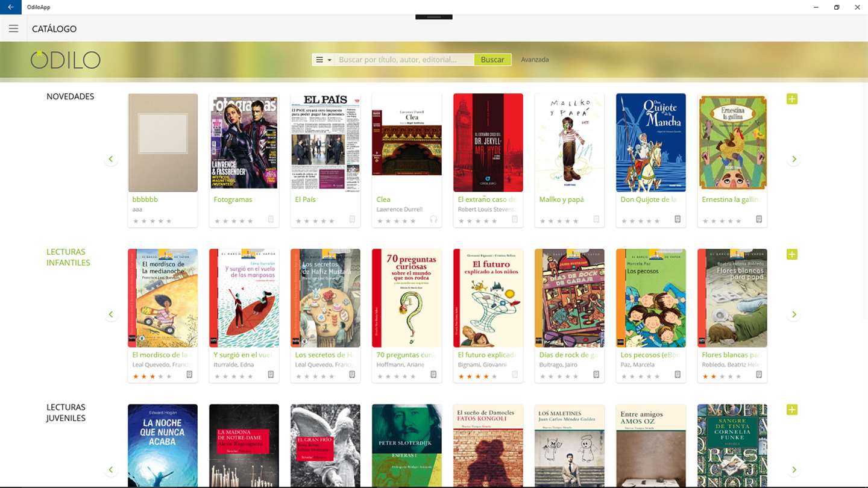Open the El País newspaper cover
This screenshot has height=488, width=868.
click(x=325, y=143)
